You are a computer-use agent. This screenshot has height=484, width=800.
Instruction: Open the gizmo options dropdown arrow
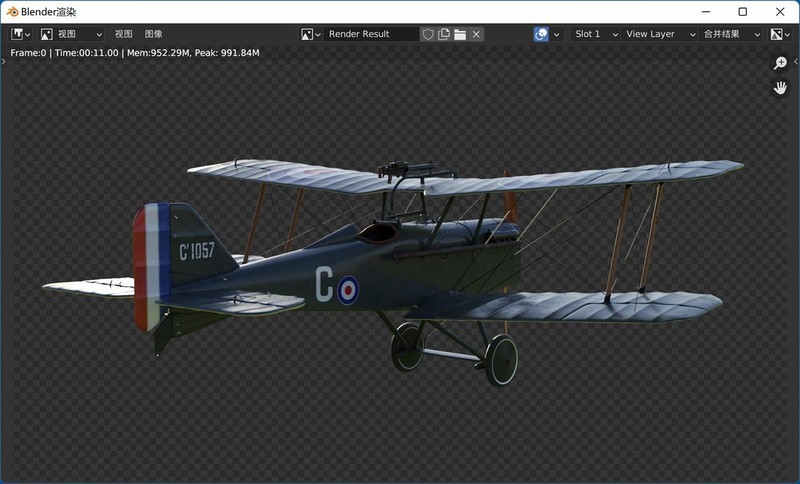(x=557, y=34)
